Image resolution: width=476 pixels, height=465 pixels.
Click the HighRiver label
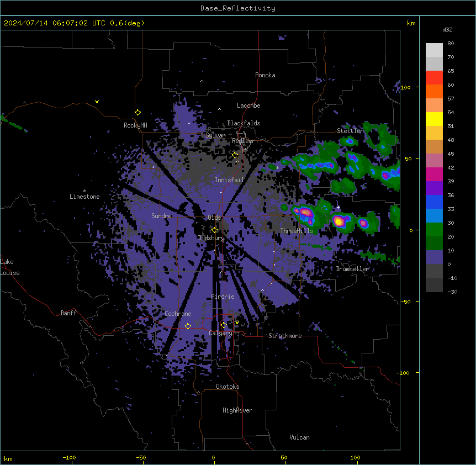coord(237,410)
